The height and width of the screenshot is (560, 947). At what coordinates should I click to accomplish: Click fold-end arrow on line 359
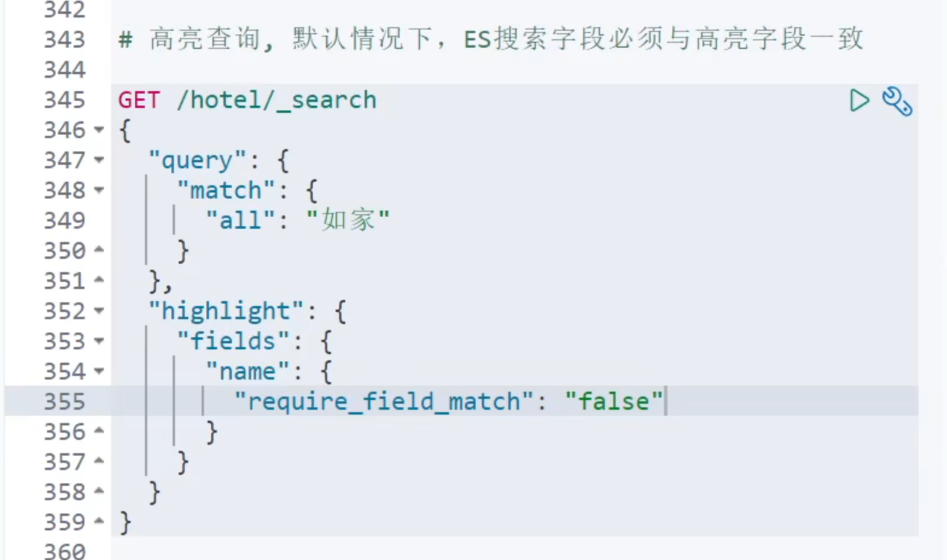tap(99, 521)
